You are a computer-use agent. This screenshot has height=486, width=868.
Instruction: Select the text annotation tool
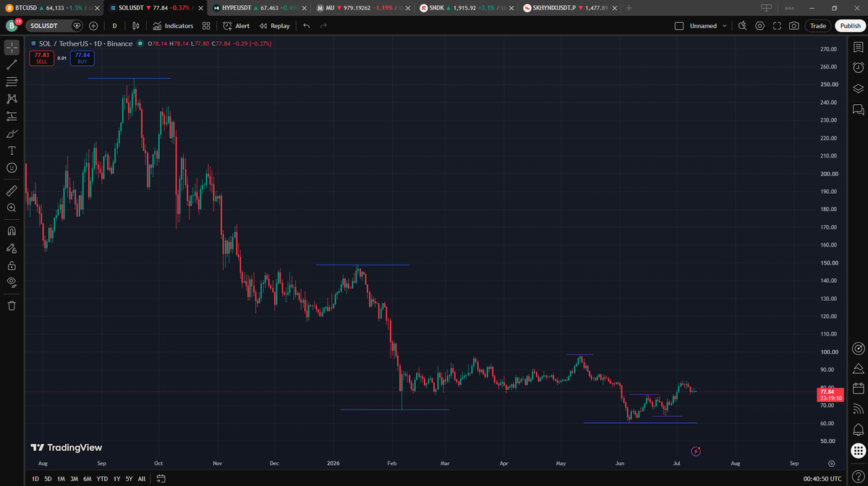point(12,150)
